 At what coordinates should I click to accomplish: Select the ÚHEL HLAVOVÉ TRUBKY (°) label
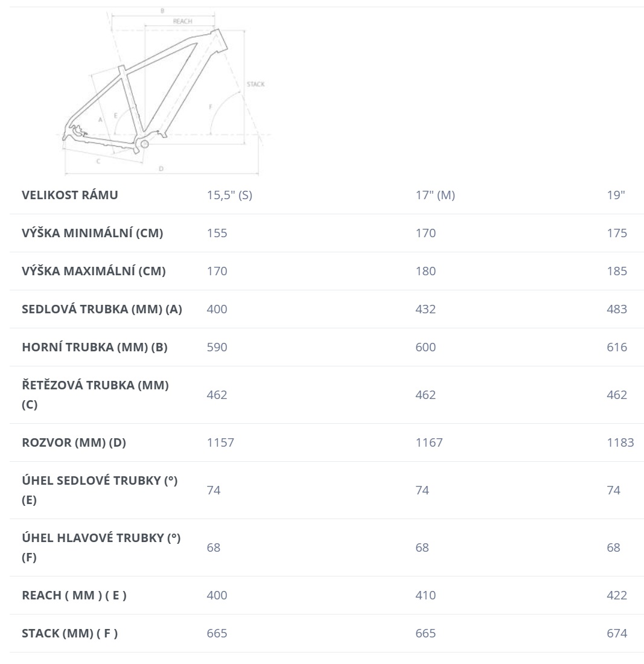pyautogui.click(x=101, y=547)
